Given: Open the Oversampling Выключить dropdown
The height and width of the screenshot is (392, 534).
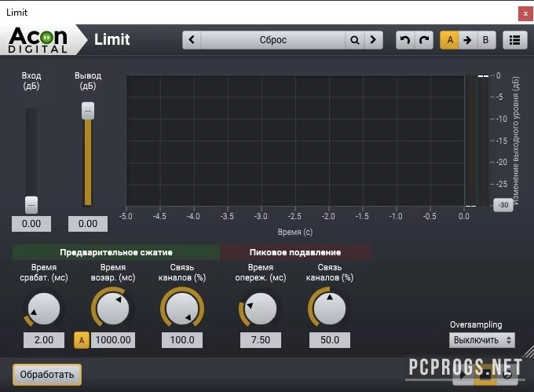Looking at the screenshot, I should click(482, 340).
